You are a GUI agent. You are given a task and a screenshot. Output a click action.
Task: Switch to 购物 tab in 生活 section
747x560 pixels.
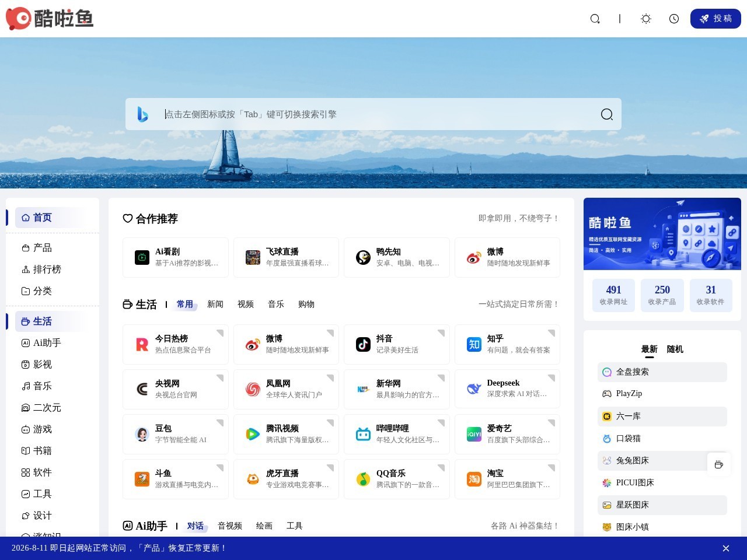(x=306, y=304)
